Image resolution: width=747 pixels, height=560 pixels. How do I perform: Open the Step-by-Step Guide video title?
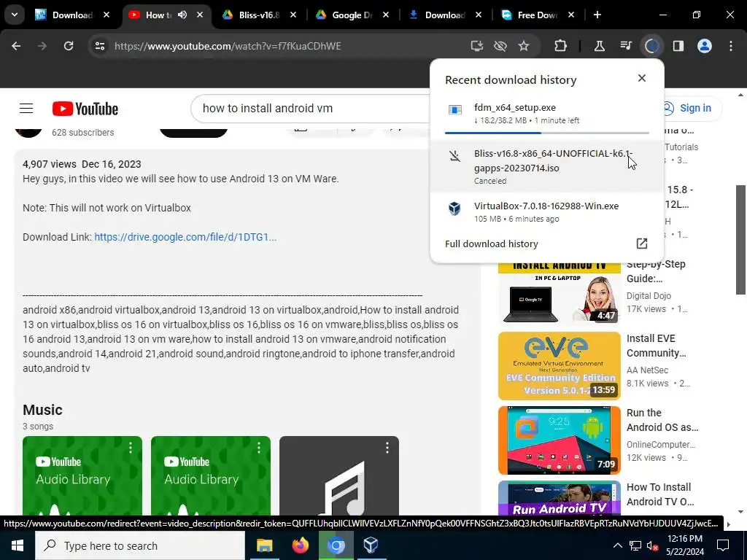click(656, 271)
